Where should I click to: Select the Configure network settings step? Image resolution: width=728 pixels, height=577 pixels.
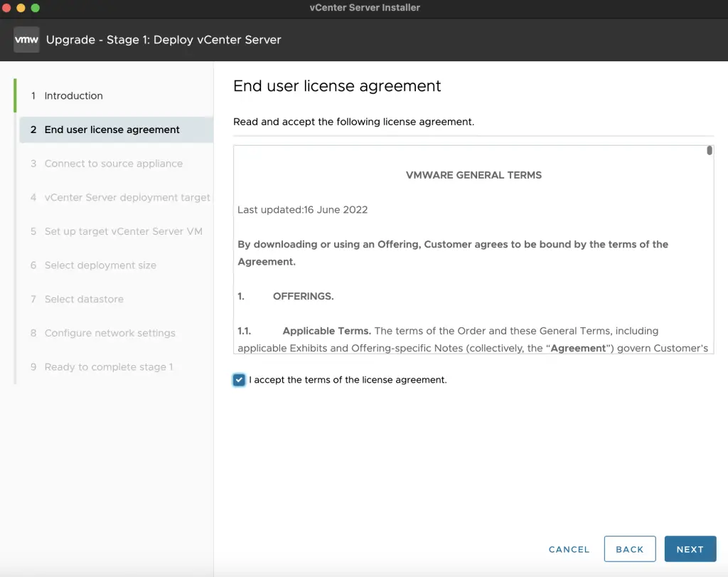[x=109, y=333]
